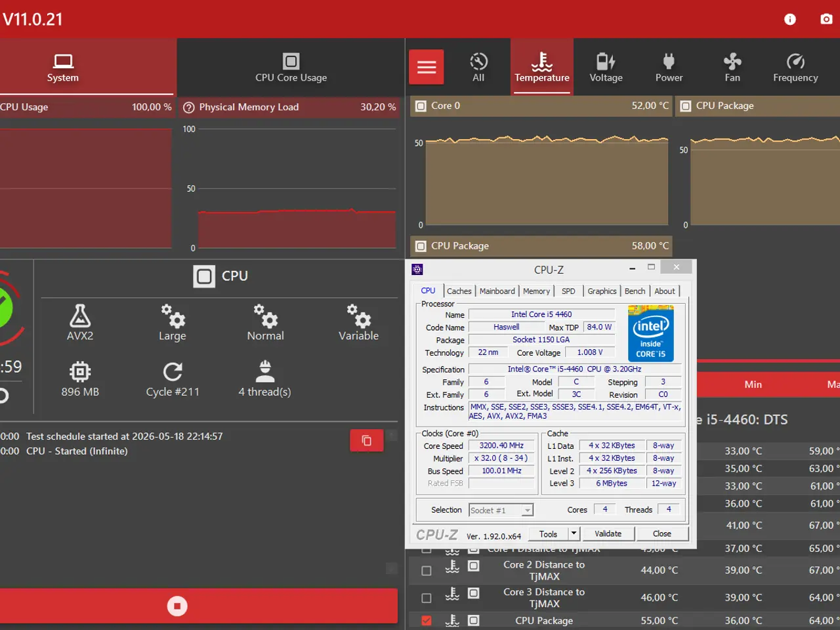840x630 pixels.
Task: Switch to the Temperature sensors tab
Action: pyautogui.click(x=542, y=68)
